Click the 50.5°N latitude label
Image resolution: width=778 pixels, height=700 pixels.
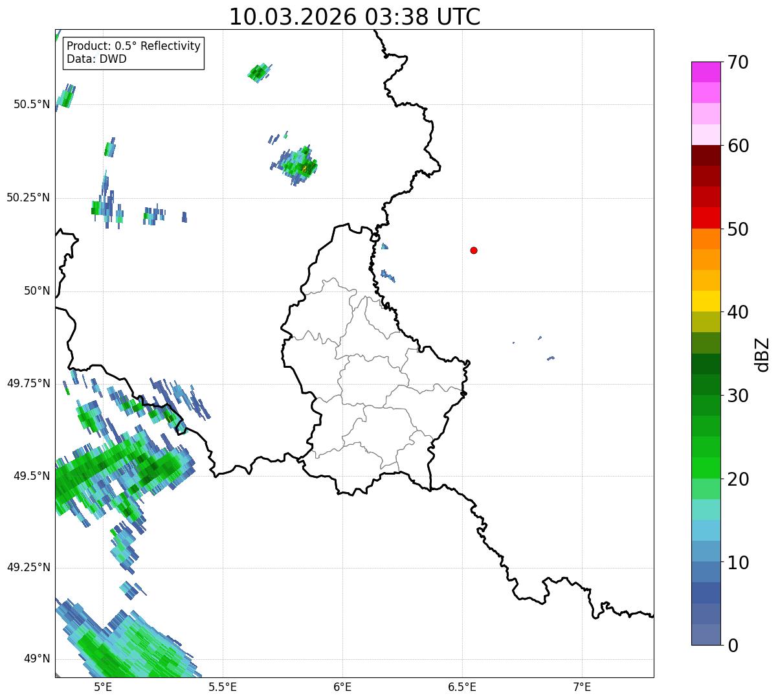click(x=32, y=104)
